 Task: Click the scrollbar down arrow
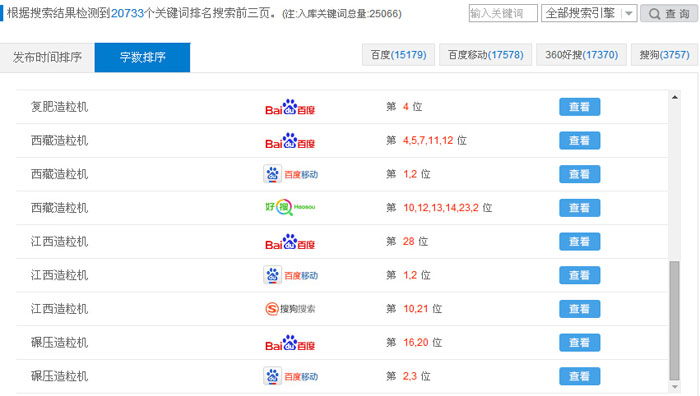pyautogui.click(x=675, y=387)
